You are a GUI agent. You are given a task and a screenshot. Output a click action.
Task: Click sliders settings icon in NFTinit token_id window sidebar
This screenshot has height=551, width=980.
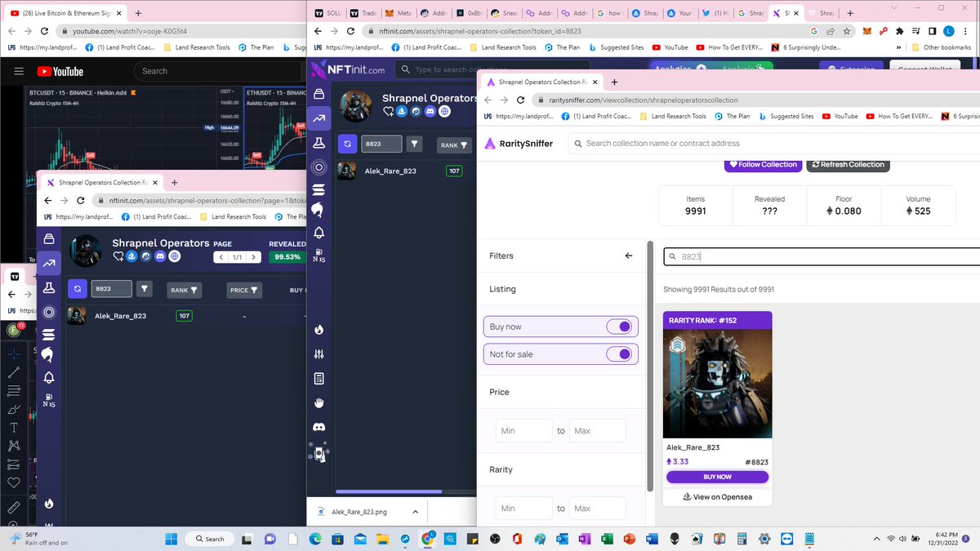tap(318, 354)
